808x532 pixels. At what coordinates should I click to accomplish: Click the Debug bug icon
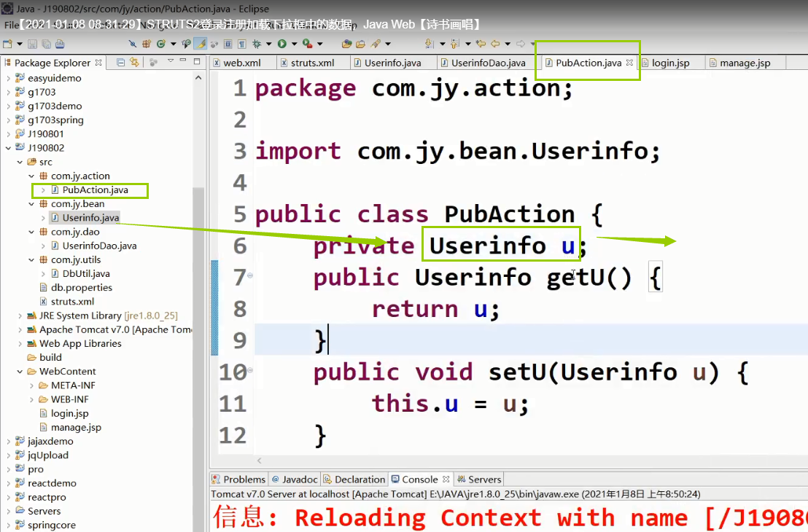(x=257, y=44)
